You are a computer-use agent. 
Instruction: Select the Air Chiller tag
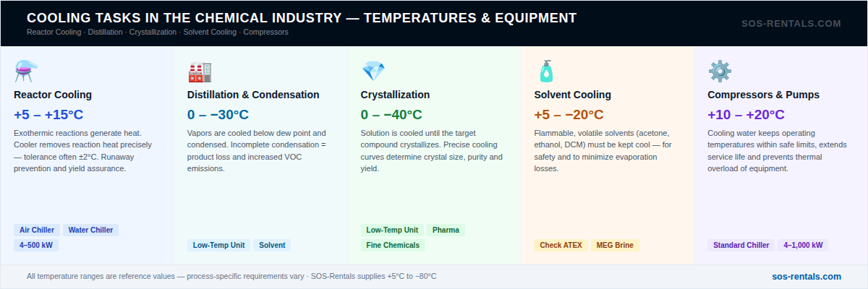(x=37, y=230)
